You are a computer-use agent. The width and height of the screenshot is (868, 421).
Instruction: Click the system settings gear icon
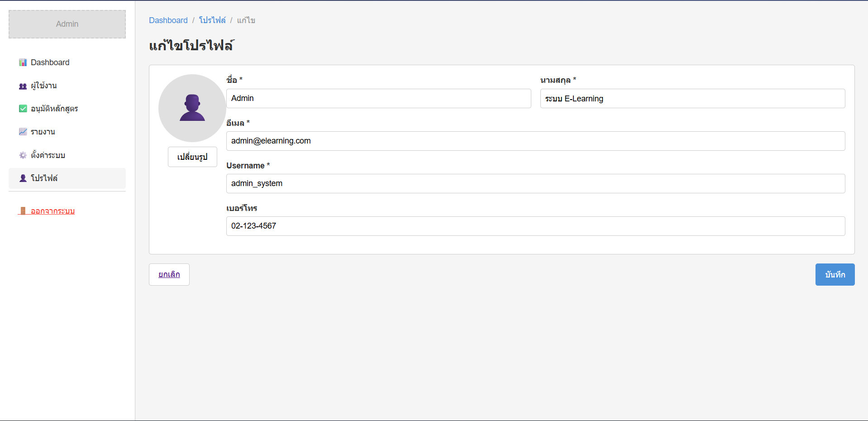[x=23, y=155]
